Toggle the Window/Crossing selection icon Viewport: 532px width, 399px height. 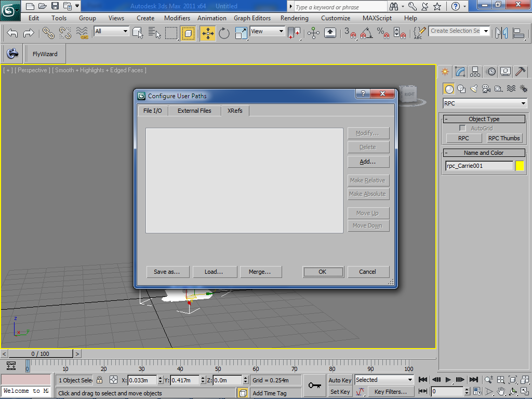tap(188, 33)
